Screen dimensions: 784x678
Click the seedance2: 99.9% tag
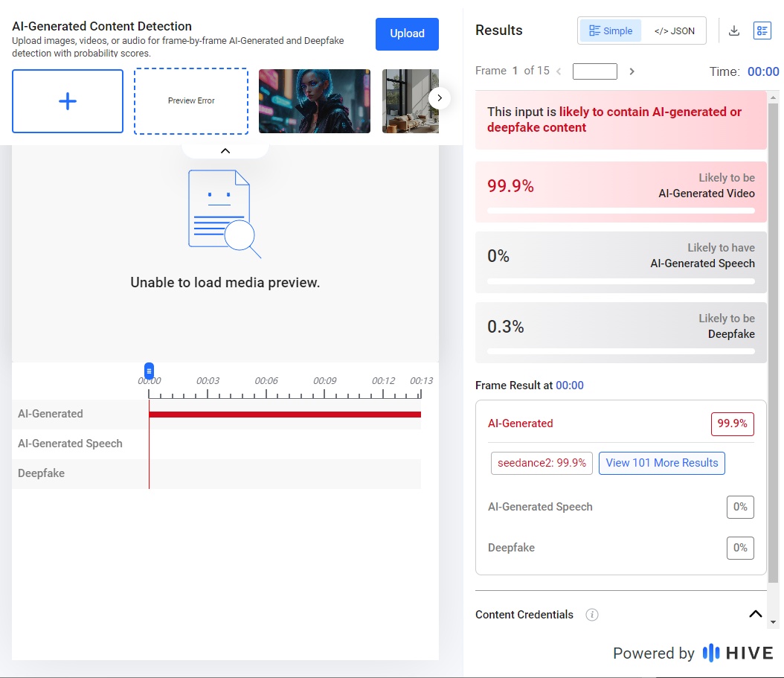[x=542, y=464]
